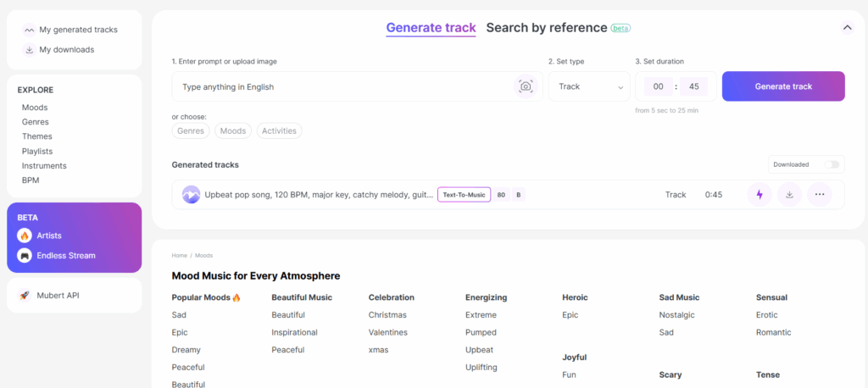868x388 pixels.
Task: Toggle the Downloaded filter switch
Action: (x=832, y=164)
